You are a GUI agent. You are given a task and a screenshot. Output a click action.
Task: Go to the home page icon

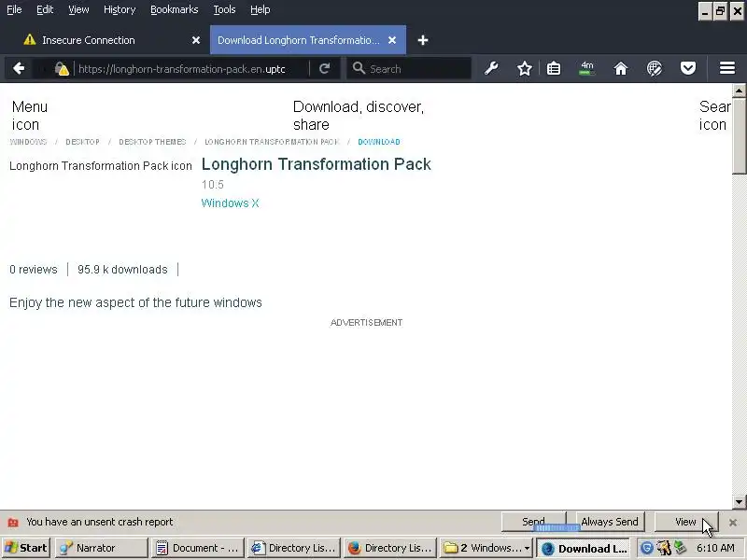click(x=620, y=68)
